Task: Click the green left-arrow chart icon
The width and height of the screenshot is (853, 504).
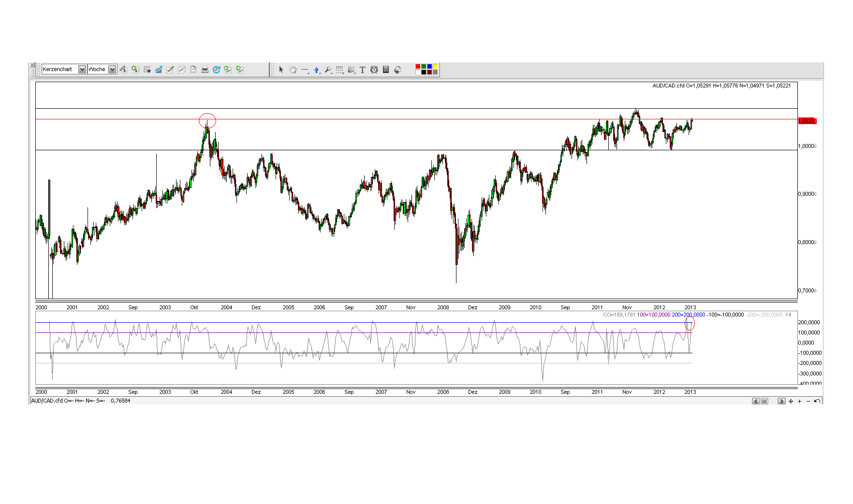Action: click(x=228, y=70)
